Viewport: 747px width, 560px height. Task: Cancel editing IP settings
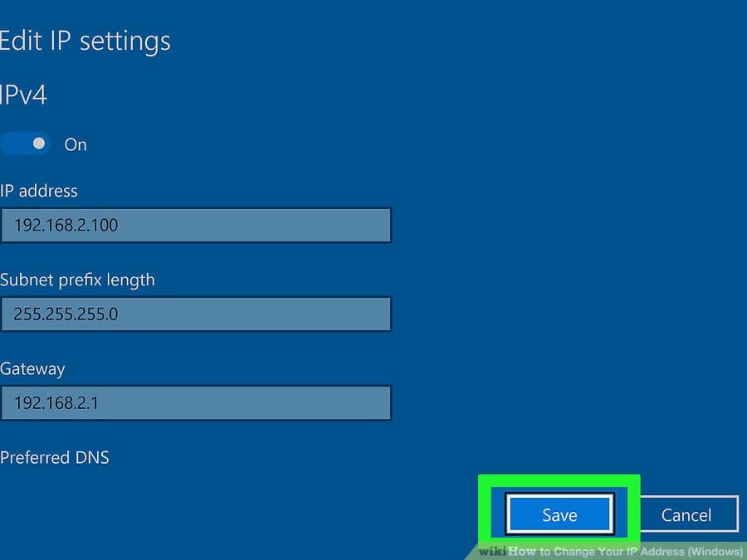pos(686,514)
